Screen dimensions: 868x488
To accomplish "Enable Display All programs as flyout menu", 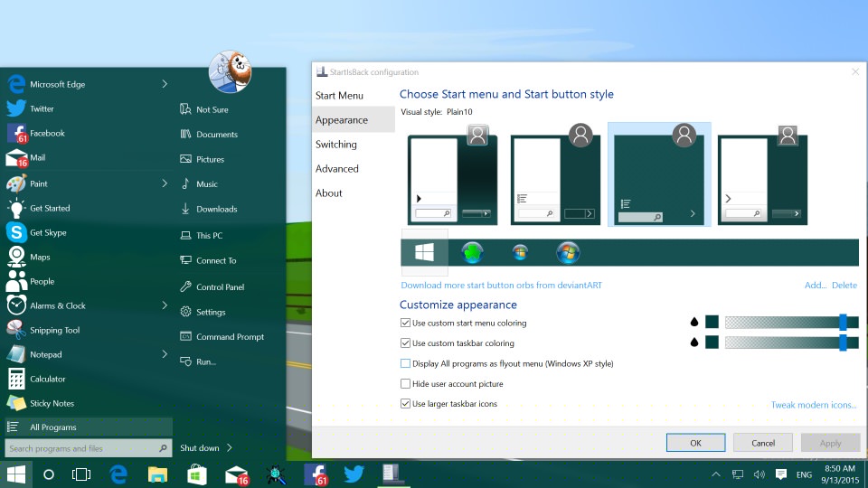I will [406, 364].
